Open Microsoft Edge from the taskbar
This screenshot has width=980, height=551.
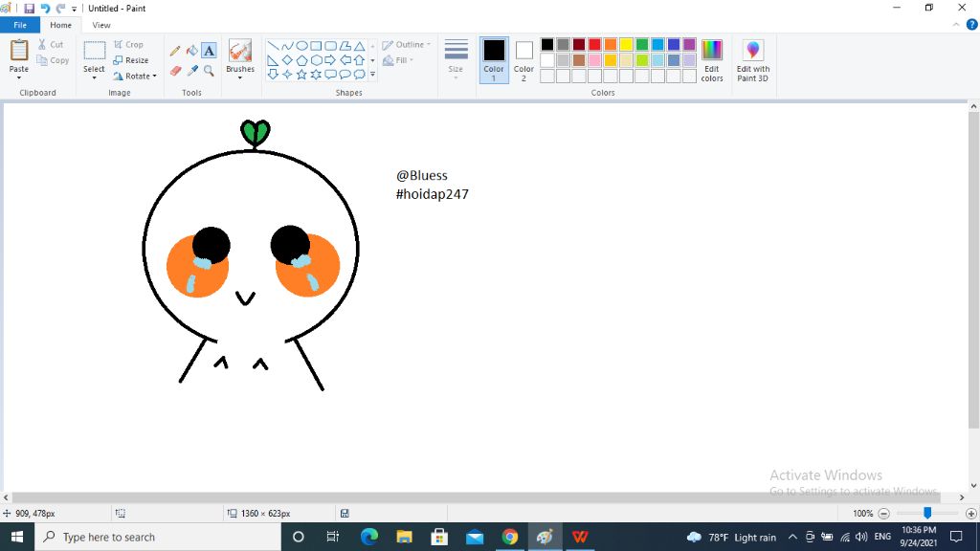click(369, 537)
